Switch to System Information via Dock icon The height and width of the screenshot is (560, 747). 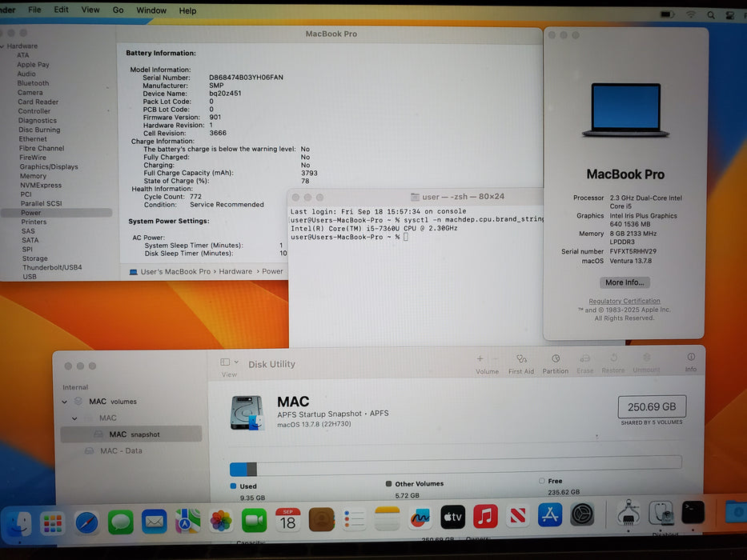pos(629,514)
